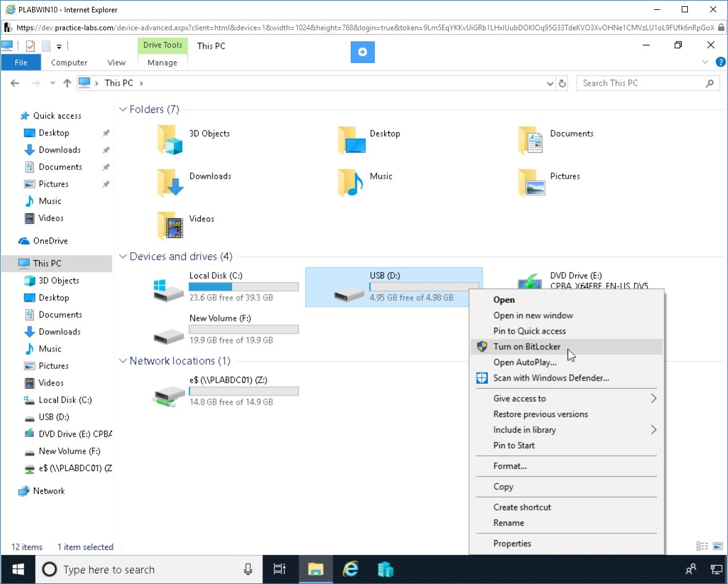Select the DVD Drive (E:) icon
Screen dimensions: 728x584
[x=530, y=281]
